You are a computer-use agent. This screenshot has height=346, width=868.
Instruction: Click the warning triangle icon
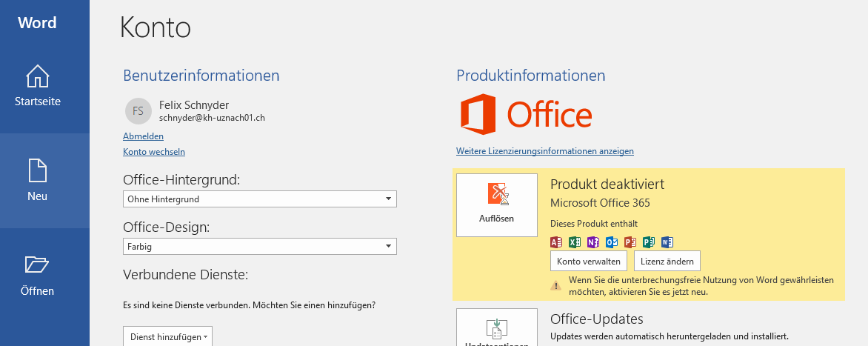tap(555, 286)
